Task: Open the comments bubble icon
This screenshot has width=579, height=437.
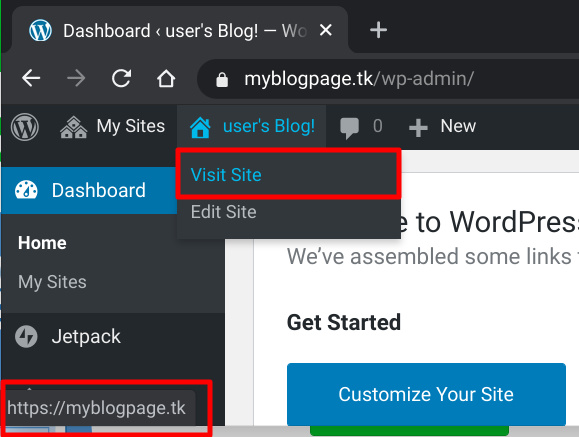Action: pos(349,128)
